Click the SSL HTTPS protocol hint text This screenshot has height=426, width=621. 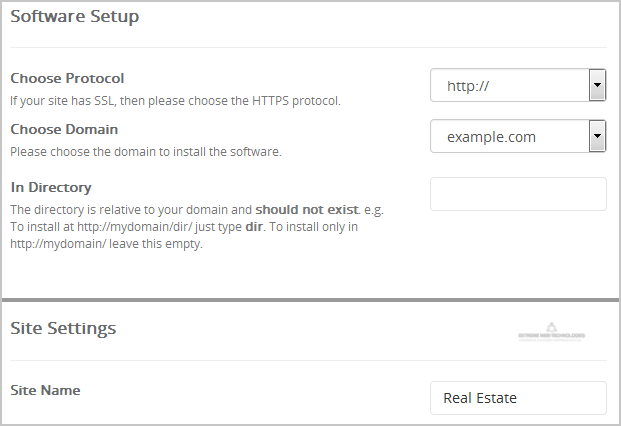click(x=175, y=100)
